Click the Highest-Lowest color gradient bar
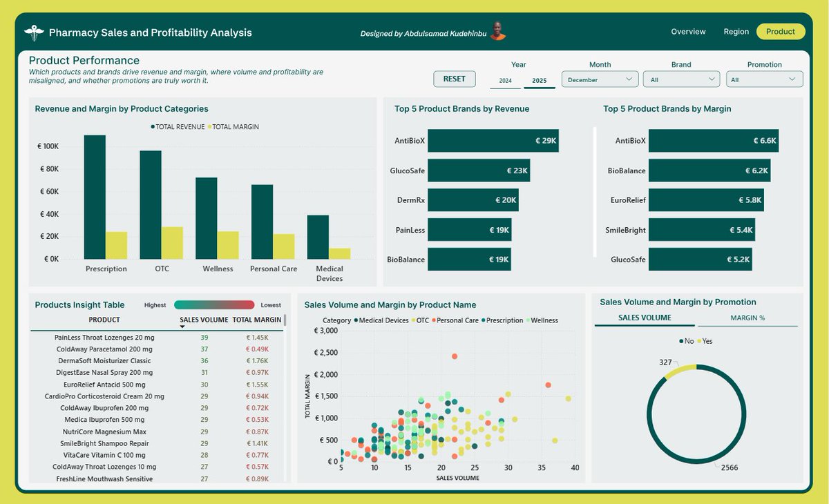The height and width of the screenshot is (504, 829). (x=214, y=304)
